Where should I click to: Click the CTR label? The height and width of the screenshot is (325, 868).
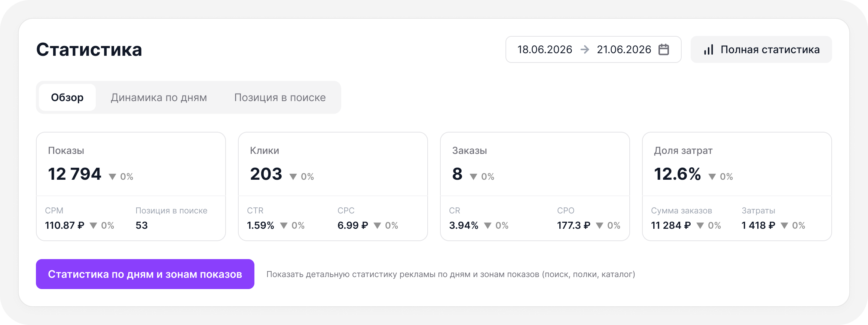(255, 210)
